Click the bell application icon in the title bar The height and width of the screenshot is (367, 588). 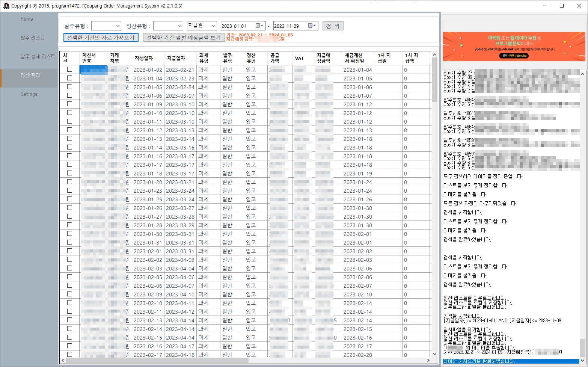[x=6, y=6]
